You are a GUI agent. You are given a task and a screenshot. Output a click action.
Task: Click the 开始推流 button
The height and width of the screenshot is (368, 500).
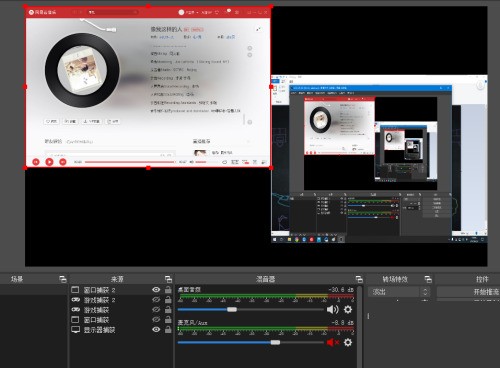tap(469, 292)
